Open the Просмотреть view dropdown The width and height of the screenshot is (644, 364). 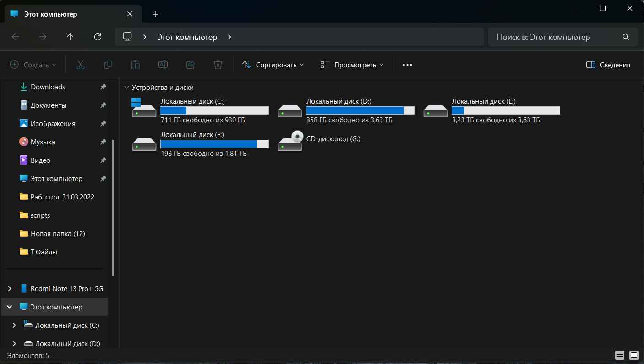pyautogui.click(x=352, y=65)
